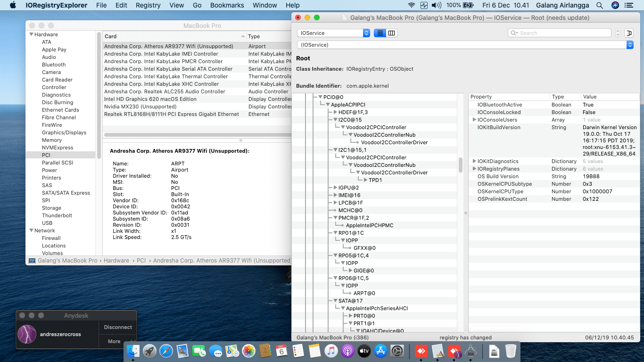Collapse the Network section in System Information
The width and height of the screenshot is (644, 362).
click(x=32, y=230)
